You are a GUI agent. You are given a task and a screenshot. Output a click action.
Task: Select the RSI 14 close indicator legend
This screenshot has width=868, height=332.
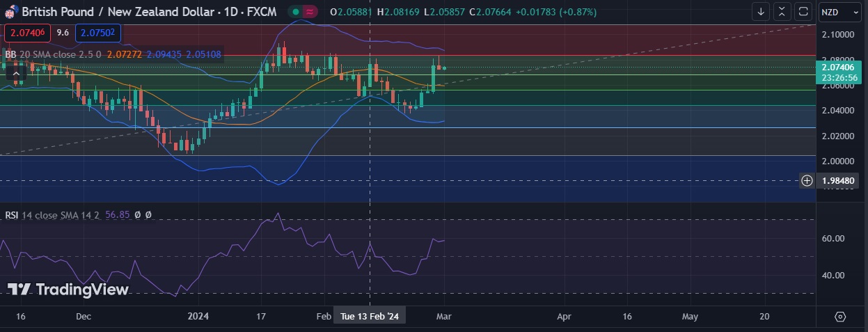click(53, 215)
